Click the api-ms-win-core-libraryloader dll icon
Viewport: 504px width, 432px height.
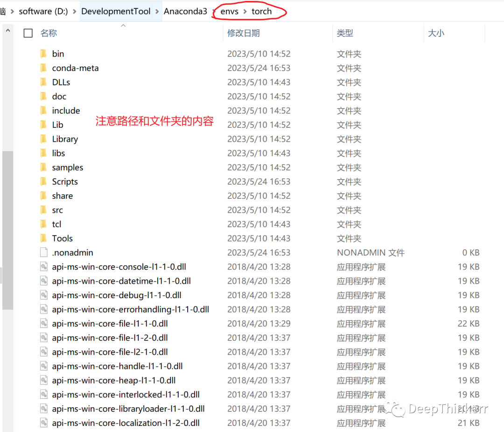(x=44, y=408)
